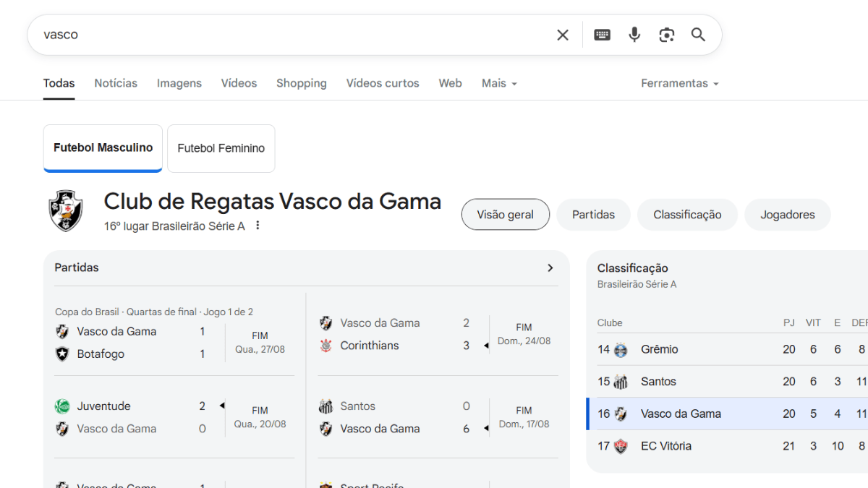Expand the Mais dropdown menu
This screenshot has height=488, width=868.
point(499,83)
